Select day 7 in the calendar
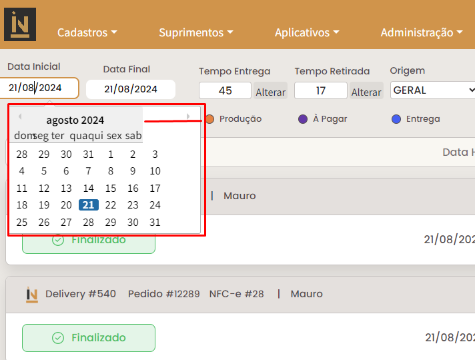Screen dimensions: 475x360 (89, 171)
